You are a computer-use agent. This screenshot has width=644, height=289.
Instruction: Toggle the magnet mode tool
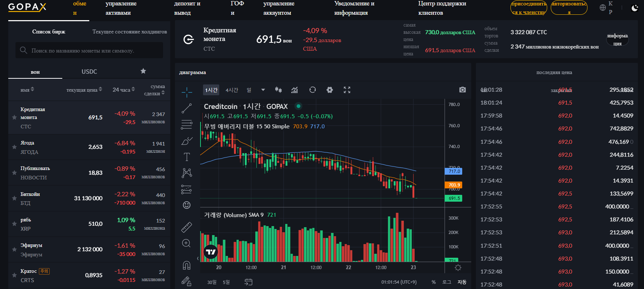(186, 265)
